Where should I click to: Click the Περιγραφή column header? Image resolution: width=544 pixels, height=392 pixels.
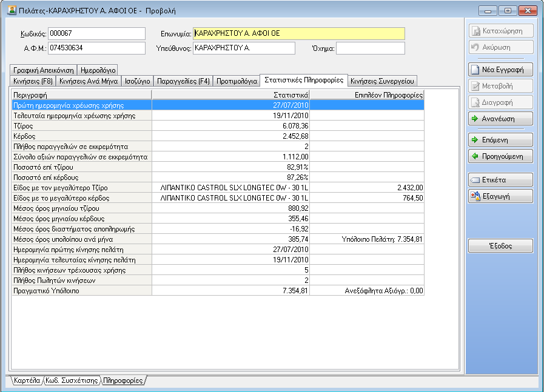(82, 95)
